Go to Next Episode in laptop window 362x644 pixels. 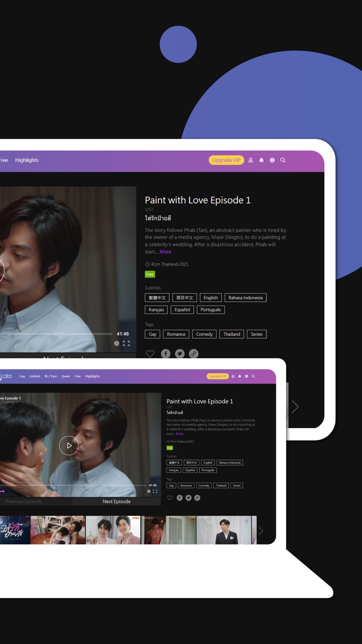[117, 501]
